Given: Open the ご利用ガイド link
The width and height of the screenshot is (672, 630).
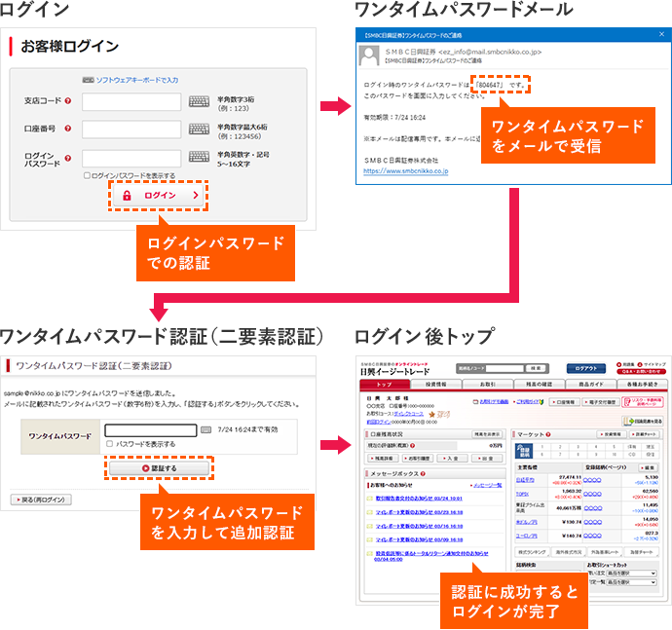Looking at the screenshot, I should pos(528,402).
